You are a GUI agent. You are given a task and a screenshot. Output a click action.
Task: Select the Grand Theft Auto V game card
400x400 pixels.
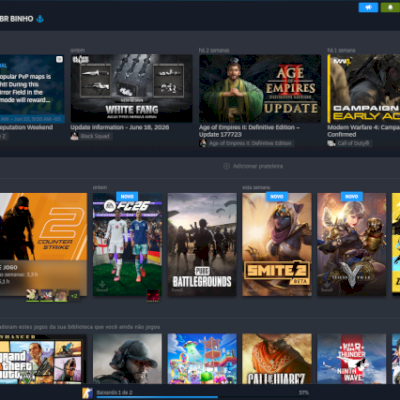pyautogui.click(x=43, y=359)
